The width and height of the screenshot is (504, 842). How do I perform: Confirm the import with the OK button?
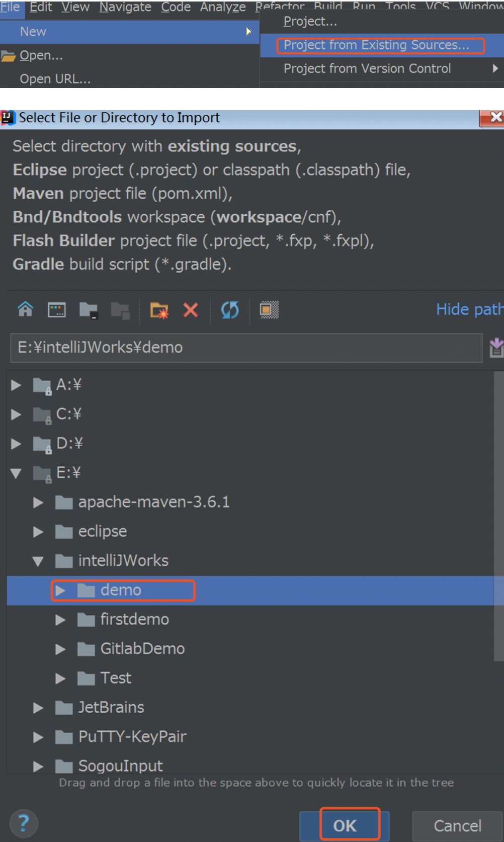(x=345, y=825)
